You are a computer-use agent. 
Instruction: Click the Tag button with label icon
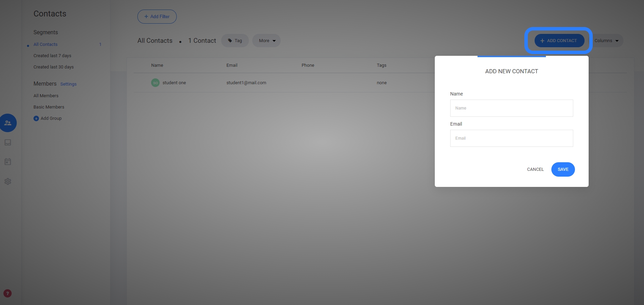(x=235, y=41)
